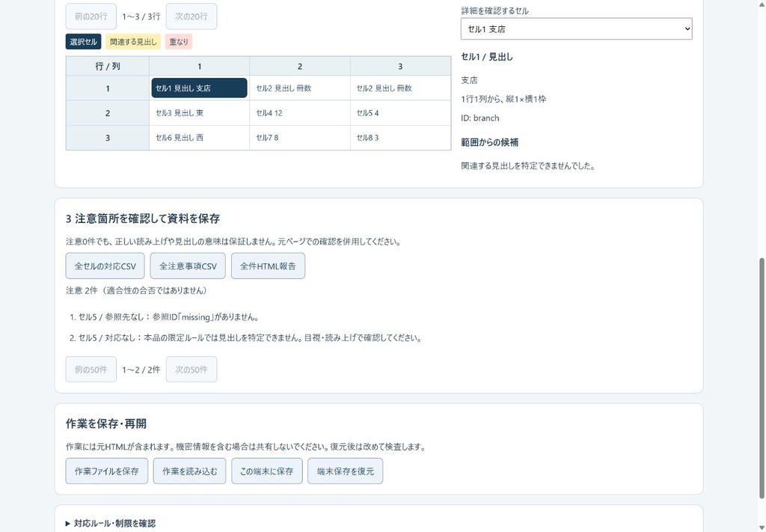
Task: Click 1〜2 / 2件 notice counter
Action: point(141,370)
